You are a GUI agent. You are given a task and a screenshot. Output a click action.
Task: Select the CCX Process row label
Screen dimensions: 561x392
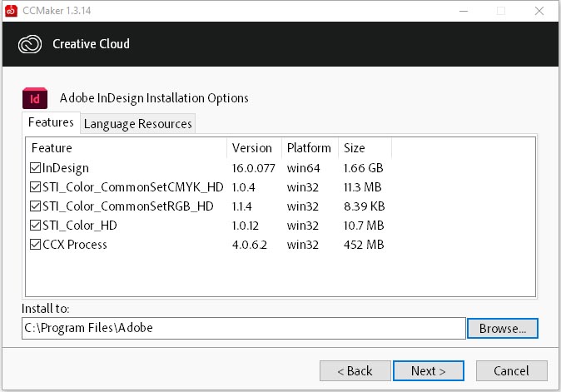click(x=74, y=245)
